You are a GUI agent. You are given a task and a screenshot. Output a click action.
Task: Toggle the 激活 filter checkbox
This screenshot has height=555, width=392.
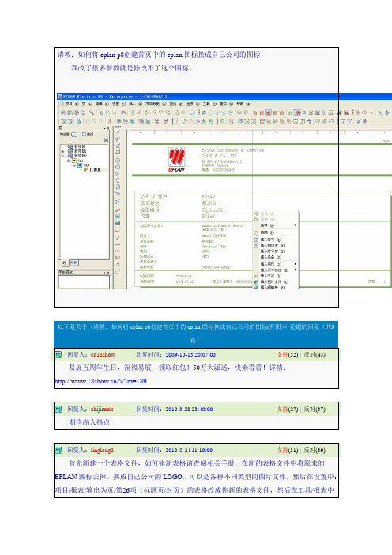[x=85, y=134]
